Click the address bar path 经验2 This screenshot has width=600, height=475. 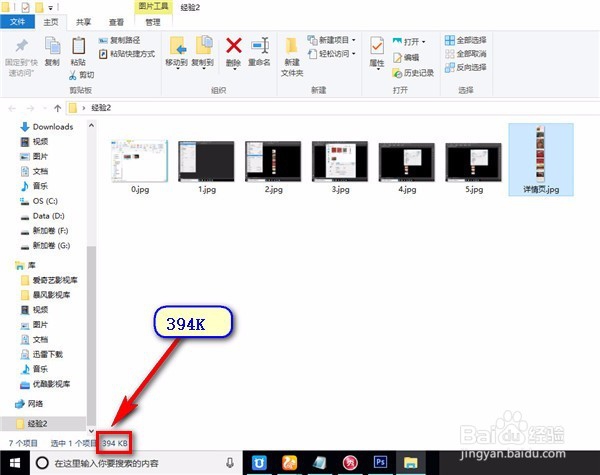click(x=101, y=108)
